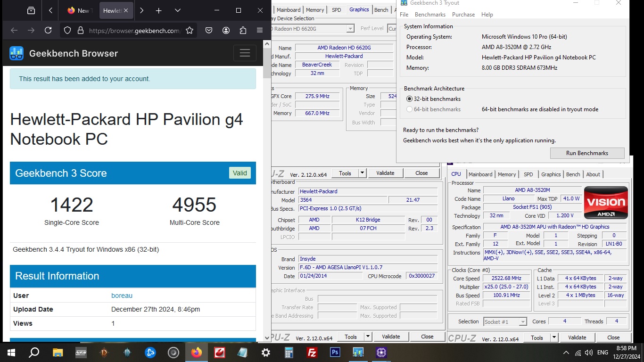Open list all tabs chevron in Firefox
This screenshot has height=362, width=644.
coord(177,10)
